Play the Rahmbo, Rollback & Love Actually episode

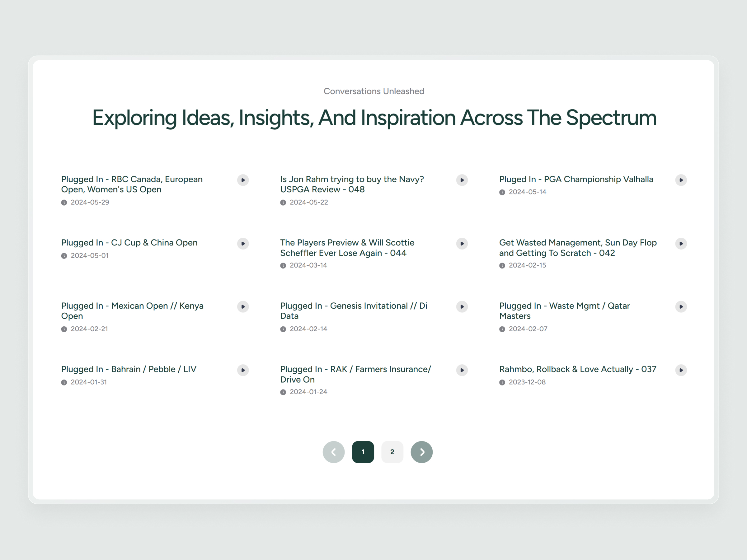(x=681, y=370)
